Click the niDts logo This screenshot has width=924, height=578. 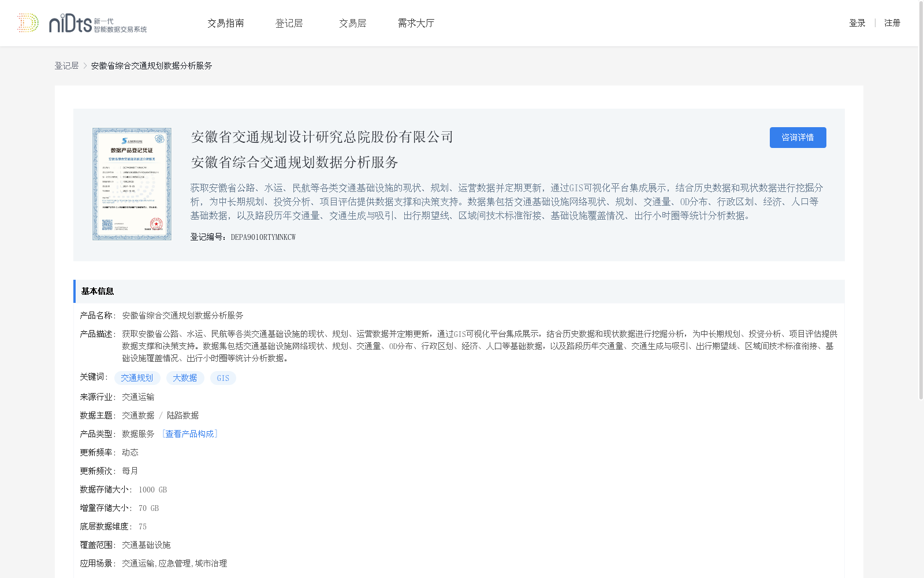[81, 23]
